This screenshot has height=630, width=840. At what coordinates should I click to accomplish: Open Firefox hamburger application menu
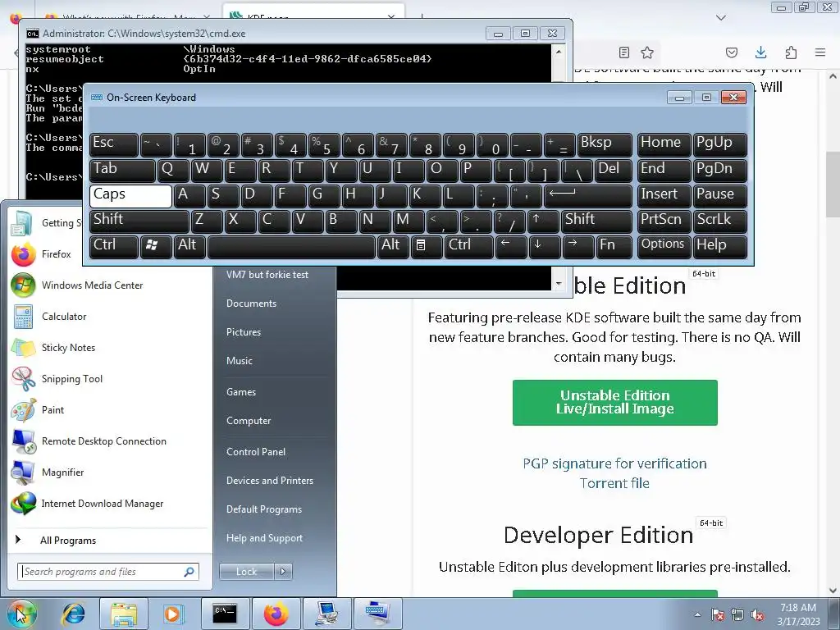[x=820, y=52]
